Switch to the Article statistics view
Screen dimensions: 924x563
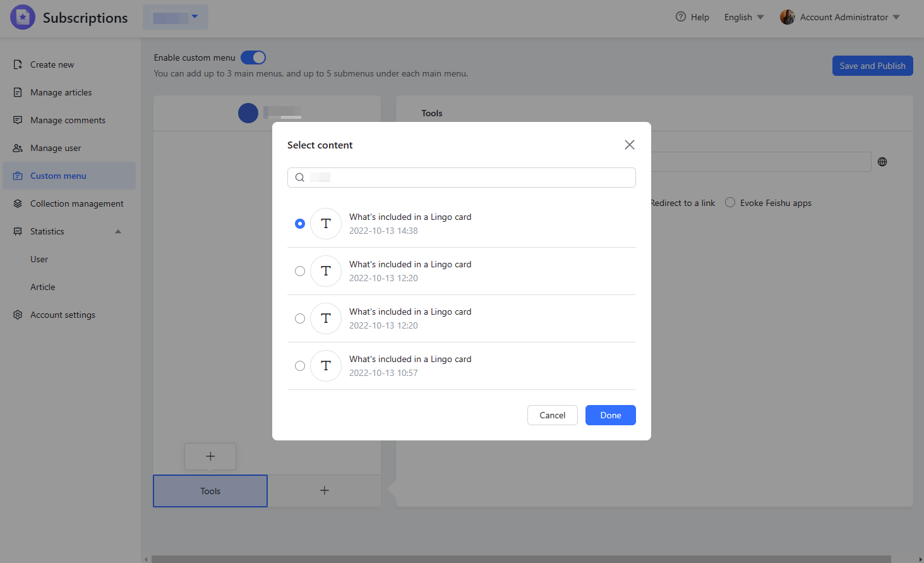(42, 286)
